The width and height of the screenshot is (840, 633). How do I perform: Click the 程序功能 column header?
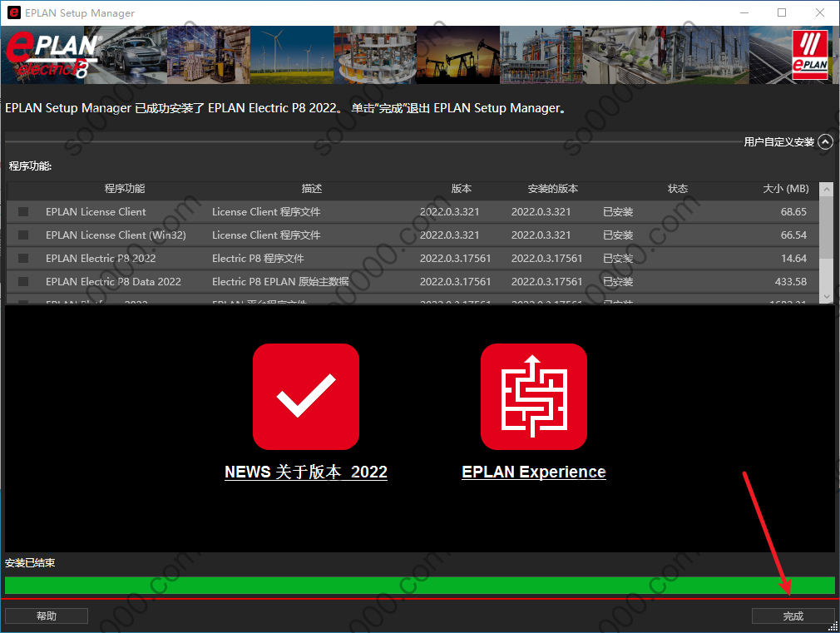click(124, 189)
